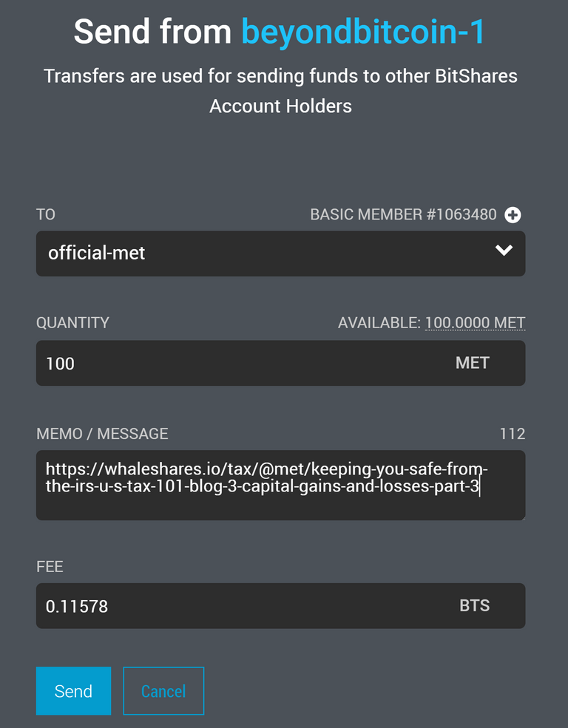Click the QUANTITY field label
Viewport: 568px width, 728px height.
point(72,323)
